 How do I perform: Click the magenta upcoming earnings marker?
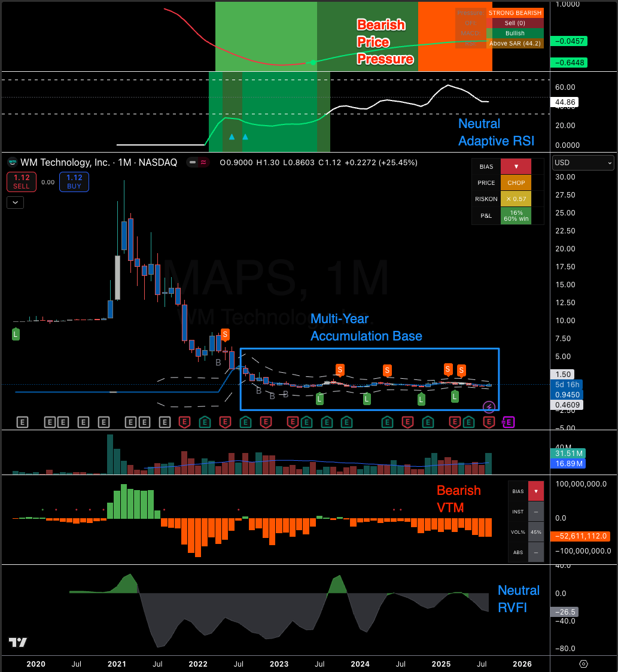pos(507,422)
